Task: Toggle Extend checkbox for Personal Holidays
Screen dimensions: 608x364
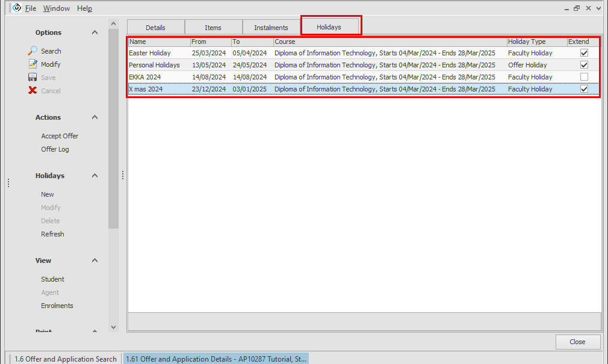Action: click(584, 65)
